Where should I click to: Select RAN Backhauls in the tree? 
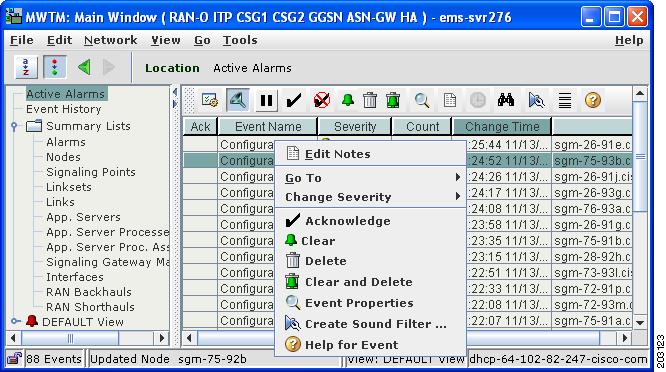coord(89,292)
